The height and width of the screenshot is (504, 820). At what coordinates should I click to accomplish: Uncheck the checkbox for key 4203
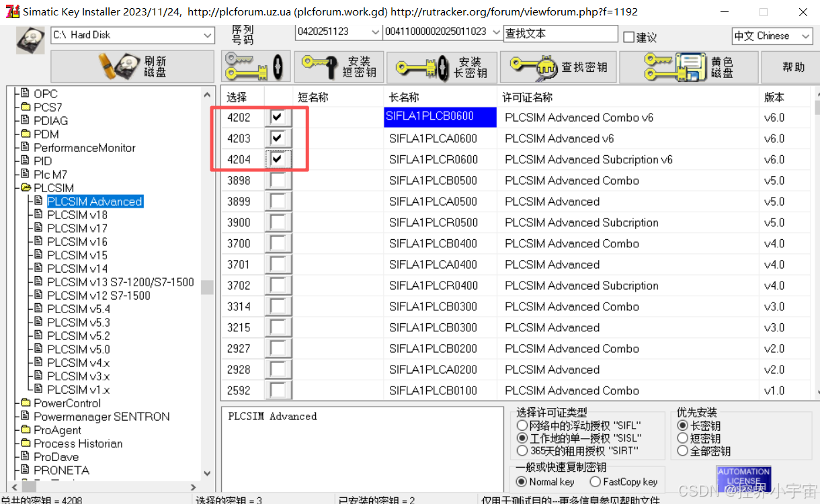pos(277,138)
